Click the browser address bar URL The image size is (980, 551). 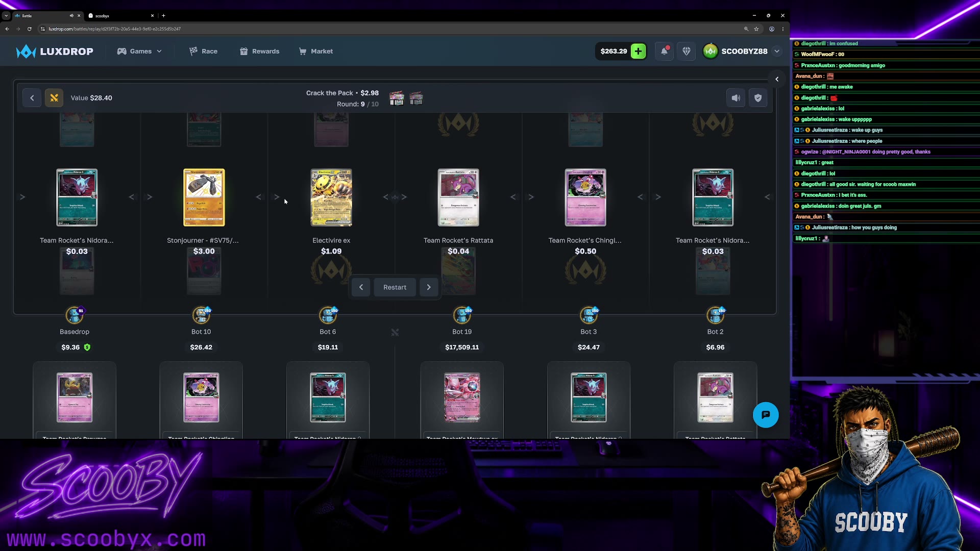[x=115, y=29]
